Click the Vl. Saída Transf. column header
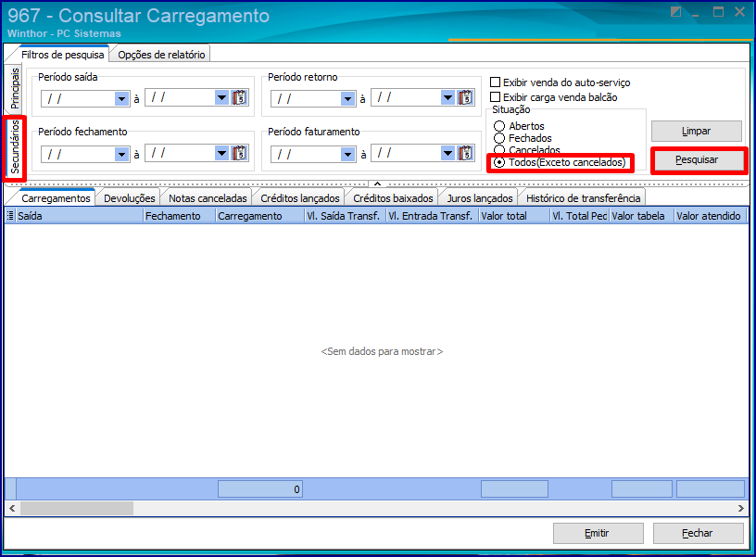756x557 pixels. [346, 216]
